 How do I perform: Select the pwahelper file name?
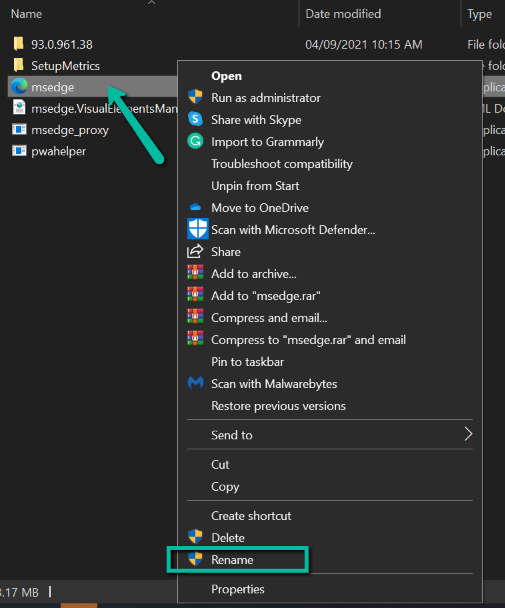pyautogui.click(x=59, y=151)
